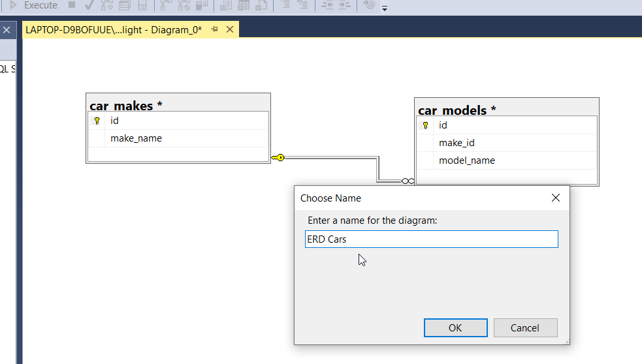
Task: Click the Parse checkmark icon in toolbar
Action: [x=89, y=5]
